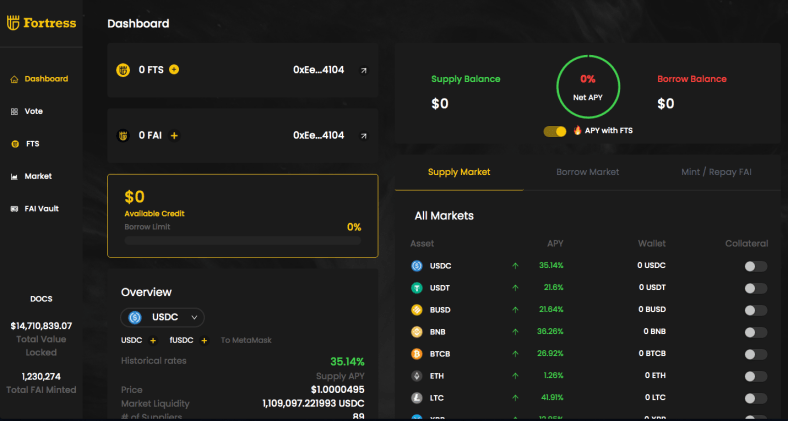Click the 36.26% APY value for BNB
The image size is (788, 421).
[x=550, y=332]
